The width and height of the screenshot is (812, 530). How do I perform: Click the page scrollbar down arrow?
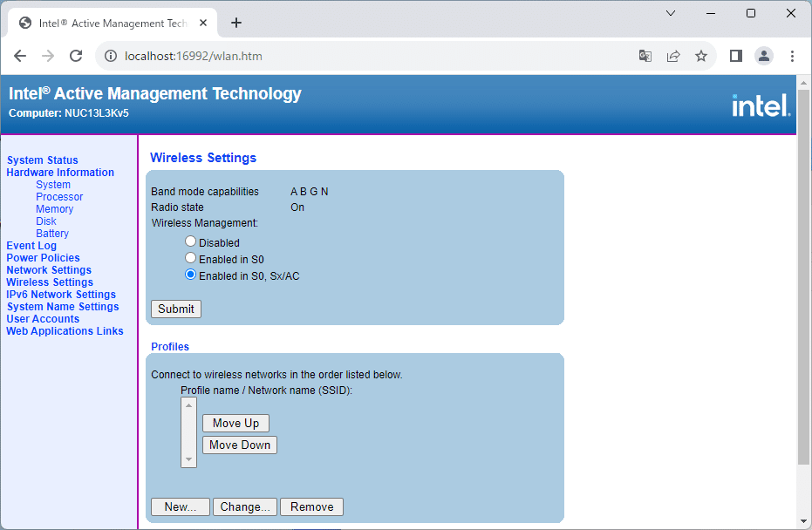804,521
